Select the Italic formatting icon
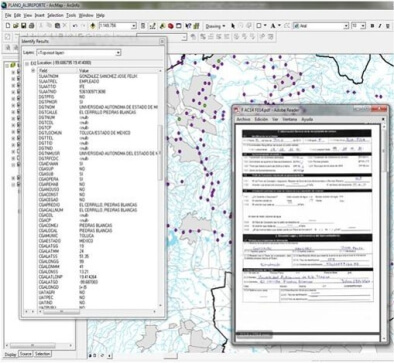This screenshot has width=394, height=363. [380, 26]
